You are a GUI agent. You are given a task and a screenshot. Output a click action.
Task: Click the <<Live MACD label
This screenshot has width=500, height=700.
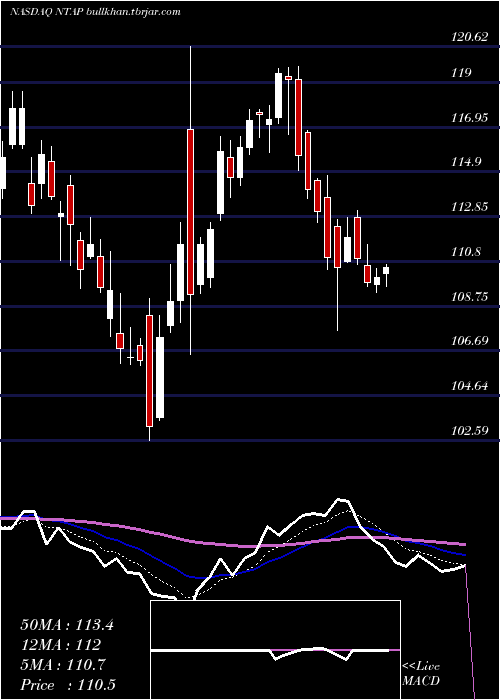421,674
